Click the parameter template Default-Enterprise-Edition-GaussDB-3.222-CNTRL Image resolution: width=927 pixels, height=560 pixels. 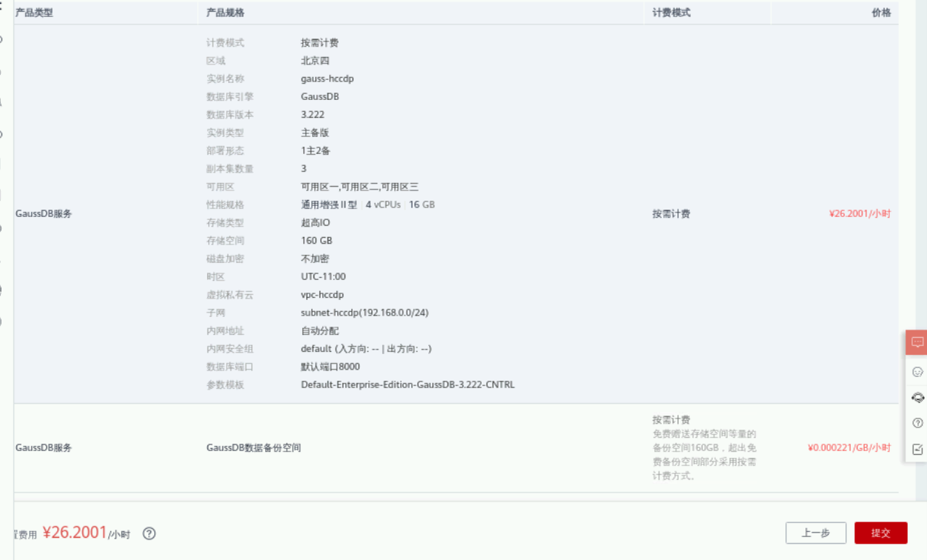coord(408,384)
